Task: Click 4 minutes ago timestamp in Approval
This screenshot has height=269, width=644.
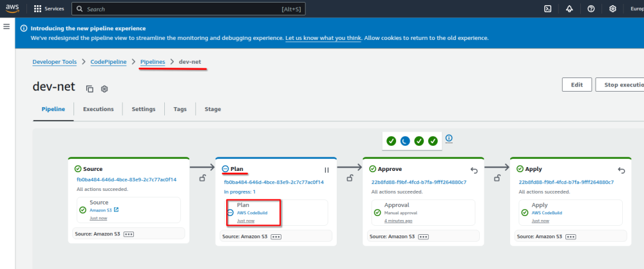Action: [399, 221]
